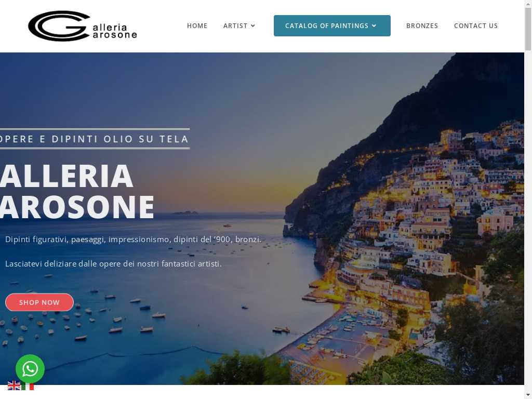Open the CONTACT US page

476,26
